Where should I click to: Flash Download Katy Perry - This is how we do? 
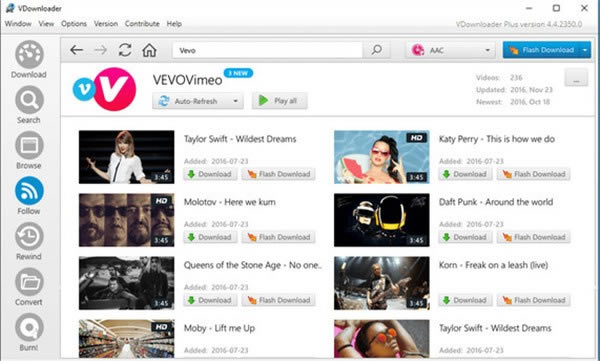pos(534,174)
